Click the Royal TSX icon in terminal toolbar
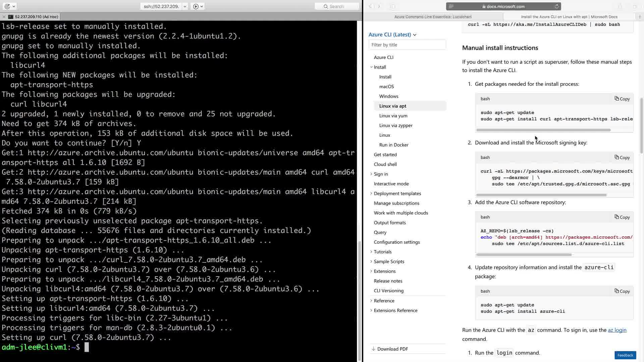644x362 pixels. pyautogui.click(x=7, y=6)
